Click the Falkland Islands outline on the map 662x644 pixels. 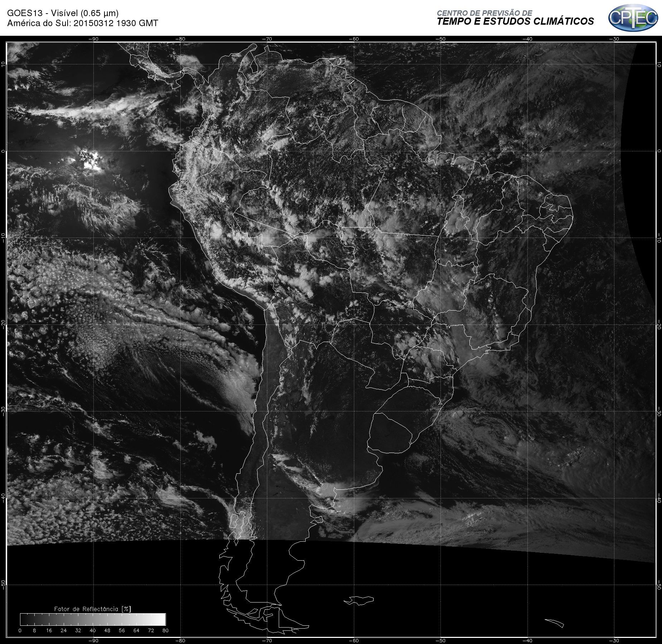tap(359, 600)
